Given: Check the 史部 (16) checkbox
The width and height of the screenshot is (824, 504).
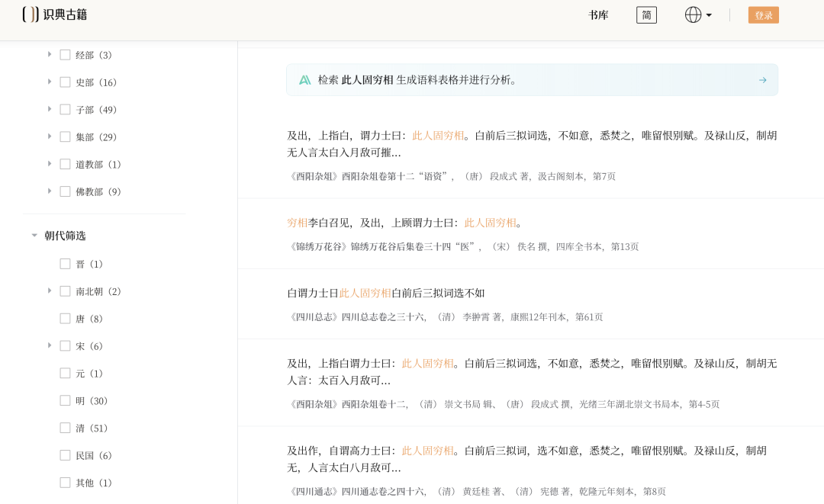Looking at the screenshot, I should point(65,82).
